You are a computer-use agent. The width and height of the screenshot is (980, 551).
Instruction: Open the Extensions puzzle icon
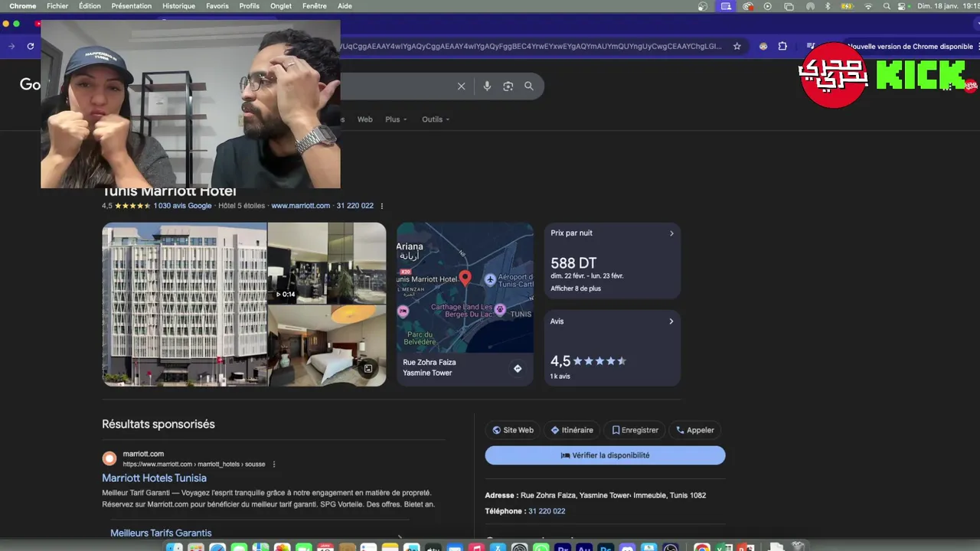coord(782,46)
